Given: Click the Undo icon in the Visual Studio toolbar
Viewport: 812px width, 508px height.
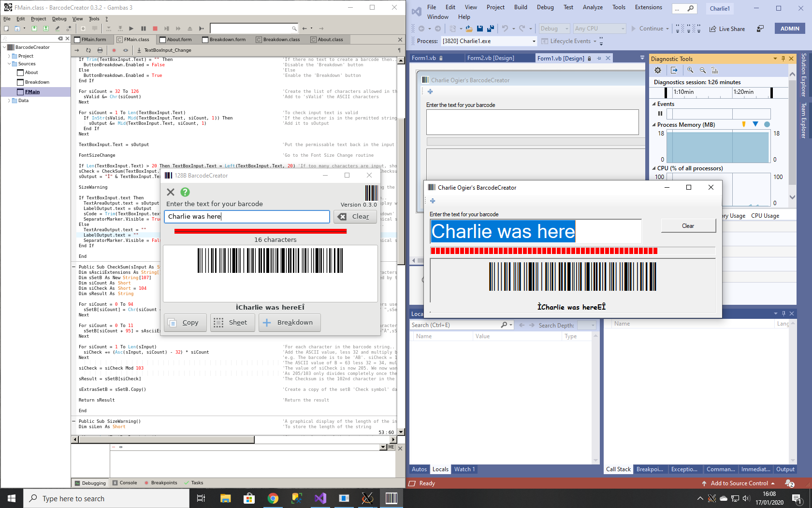Looking at the screenshot, I should point(505,29).
